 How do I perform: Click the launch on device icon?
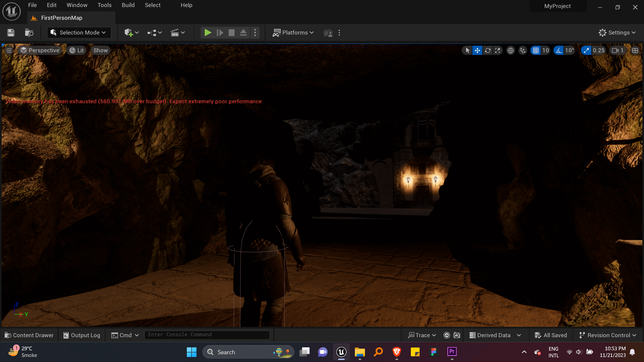(x=328, y=33)
